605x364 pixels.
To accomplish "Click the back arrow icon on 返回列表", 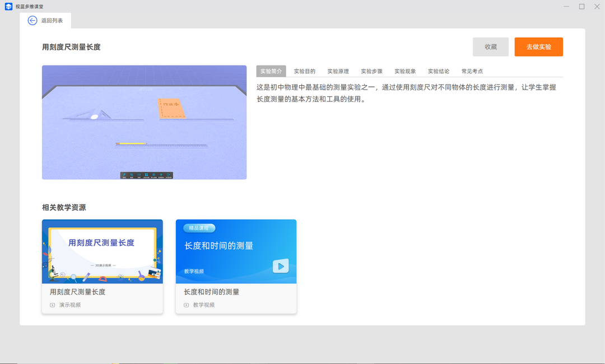I will pyautogui.click(x=32, y=20).
